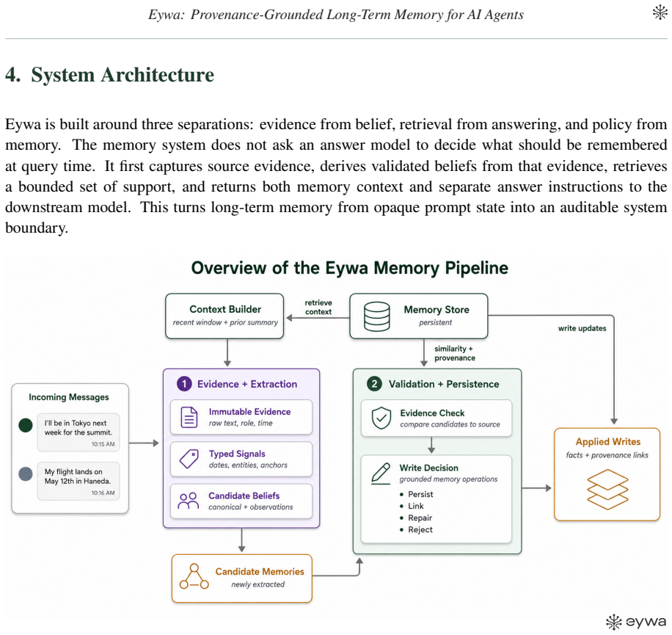Screen dimensions: 672x635
Task: Click the compare candidates to source caption
Action: (x=450, y=424)
